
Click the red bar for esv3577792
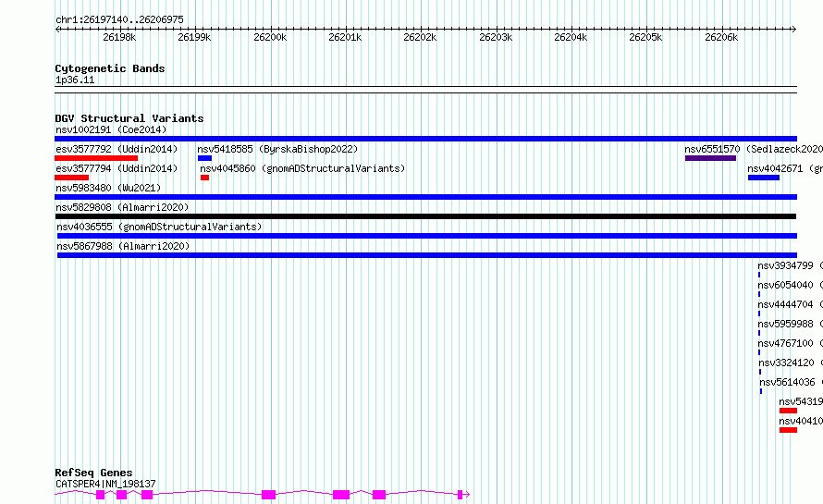pos(96,158)
